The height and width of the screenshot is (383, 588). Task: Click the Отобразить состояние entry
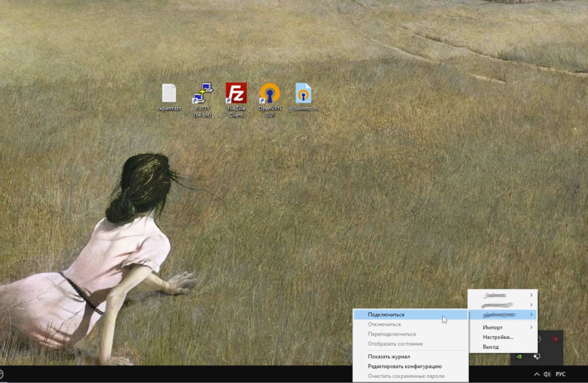point(410,344)
